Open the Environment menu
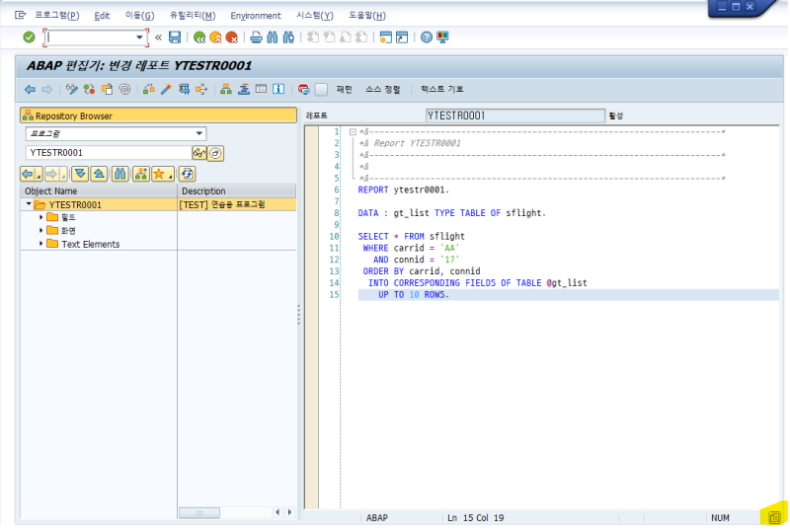Screen dimensions: 790x532 tap(256, 16)
